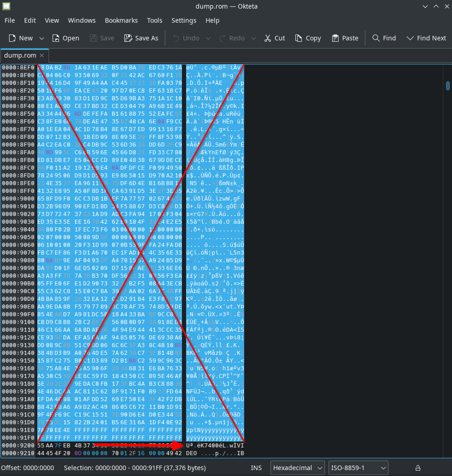The width and height of the screenshot is (452, 476).
Task: Switch to the dump.rom tab
Action: [x=20, y=55]
